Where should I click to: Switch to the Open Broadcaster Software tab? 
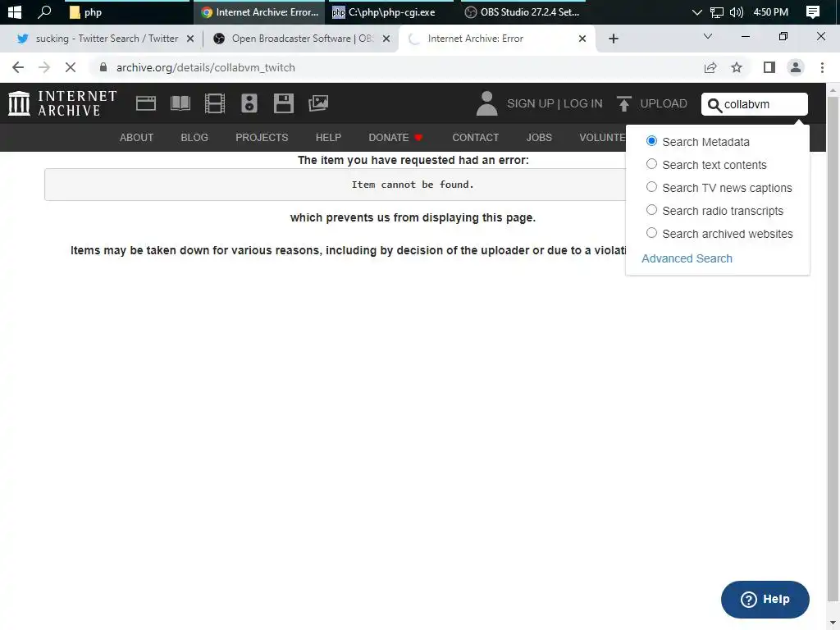coord(300,39)
